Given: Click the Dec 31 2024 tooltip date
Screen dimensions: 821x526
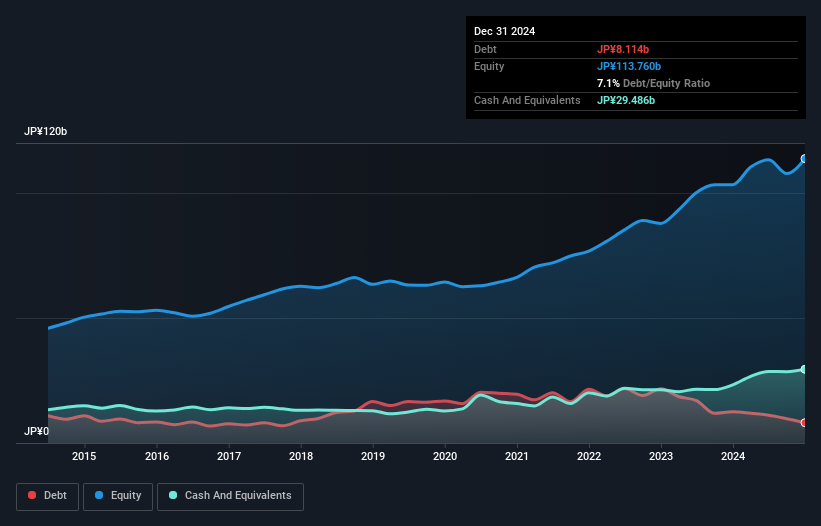Looking at the screenshot, I should tap(504, 31).
